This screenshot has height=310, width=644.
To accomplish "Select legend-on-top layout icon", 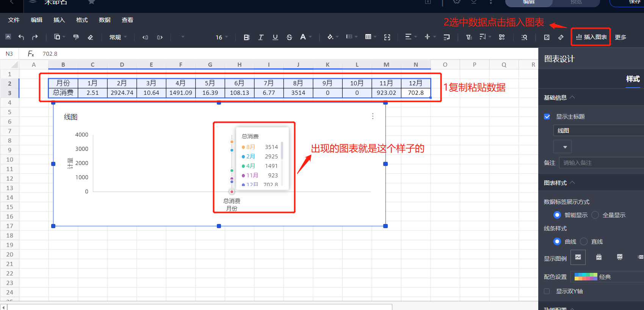I will [x=599, y=257].
